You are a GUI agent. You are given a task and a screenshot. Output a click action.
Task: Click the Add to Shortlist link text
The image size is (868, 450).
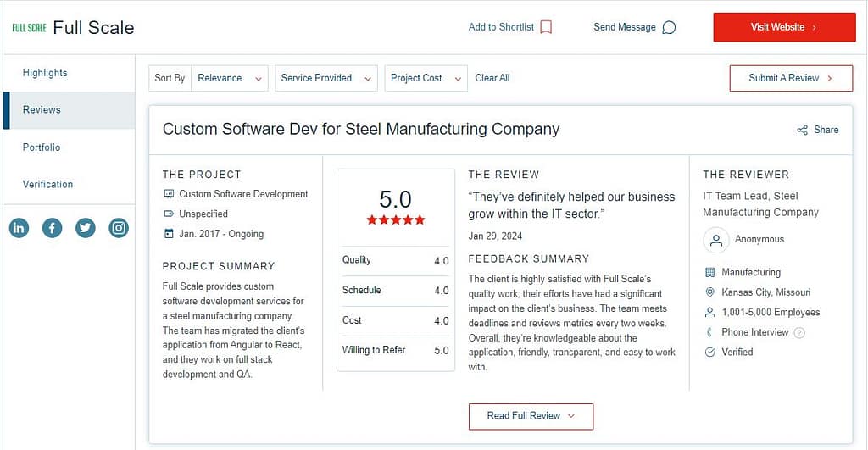501,27
